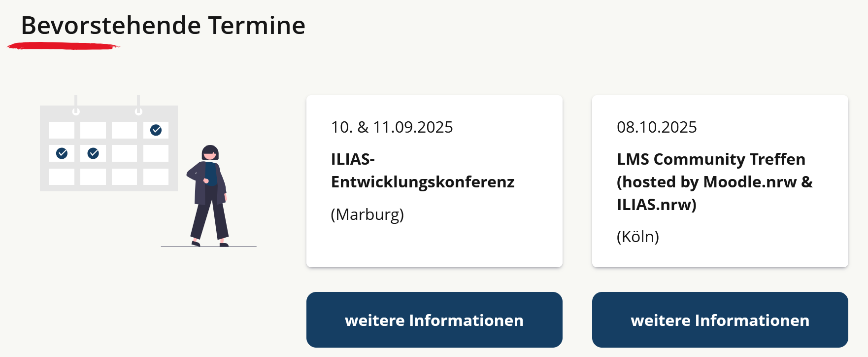Click the date 08.10.2025
The width and height of the screenshot is (868, 357).
tap(657, 127)
